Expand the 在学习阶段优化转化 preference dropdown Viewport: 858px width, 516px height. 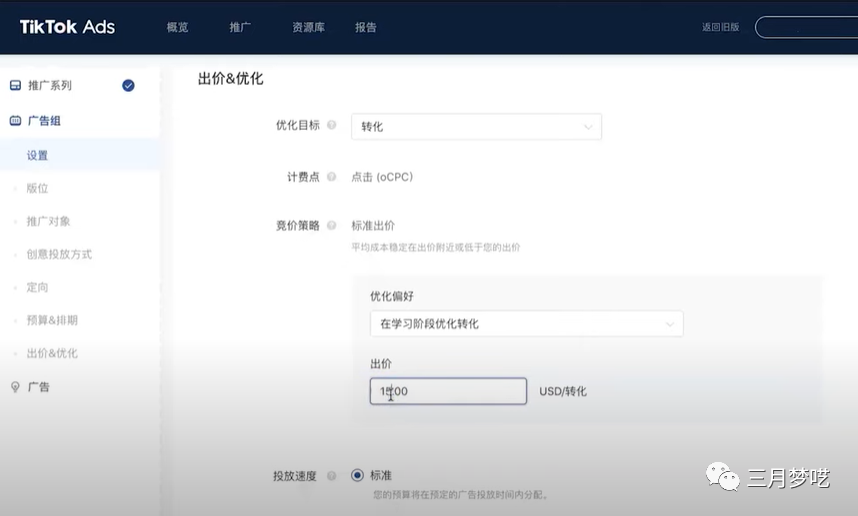[526, 324]
